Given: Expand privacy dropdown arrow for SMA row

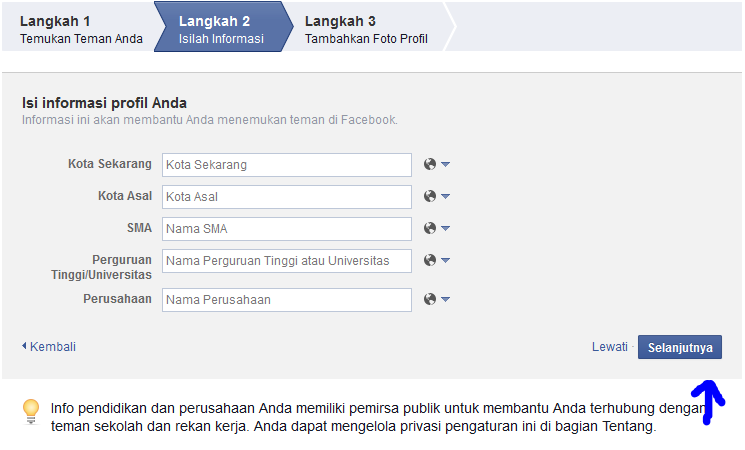Looking at the screenshot, I should click(x=445, y=229).
